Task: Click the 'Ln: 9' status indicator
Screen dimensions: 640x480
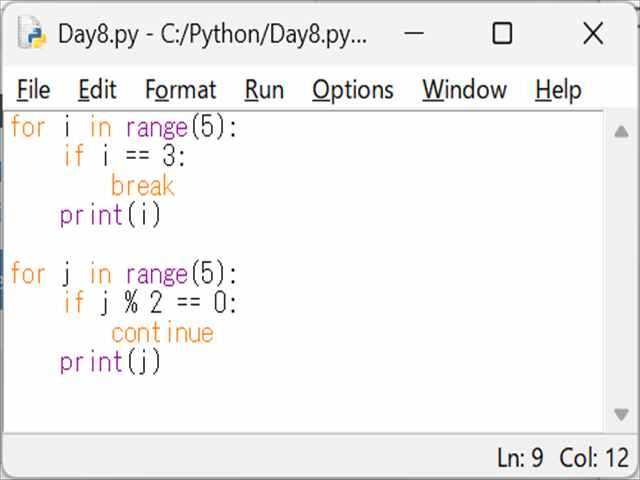Action: point(520,457)
